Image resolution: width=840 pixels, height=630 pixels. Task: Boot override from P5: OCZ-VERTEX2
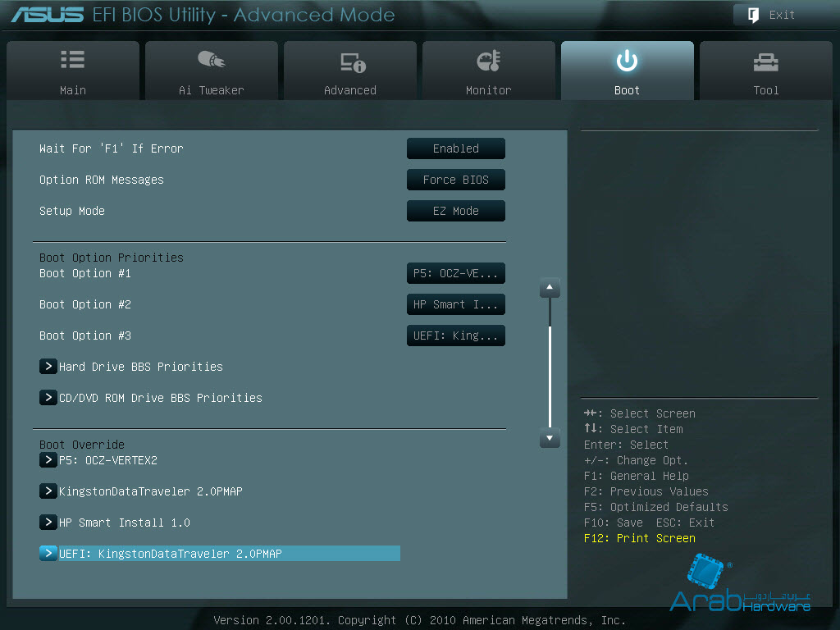tap(98, 460)
